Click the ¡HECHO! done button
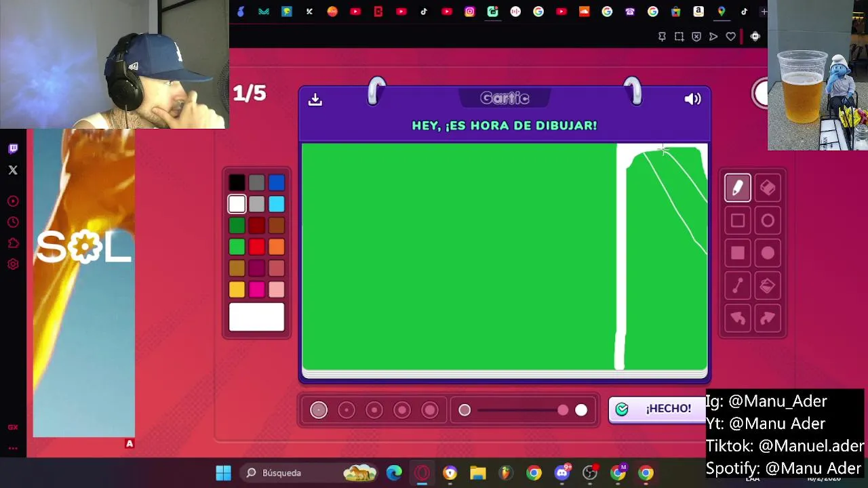868x488 pixels. [656, 409]
